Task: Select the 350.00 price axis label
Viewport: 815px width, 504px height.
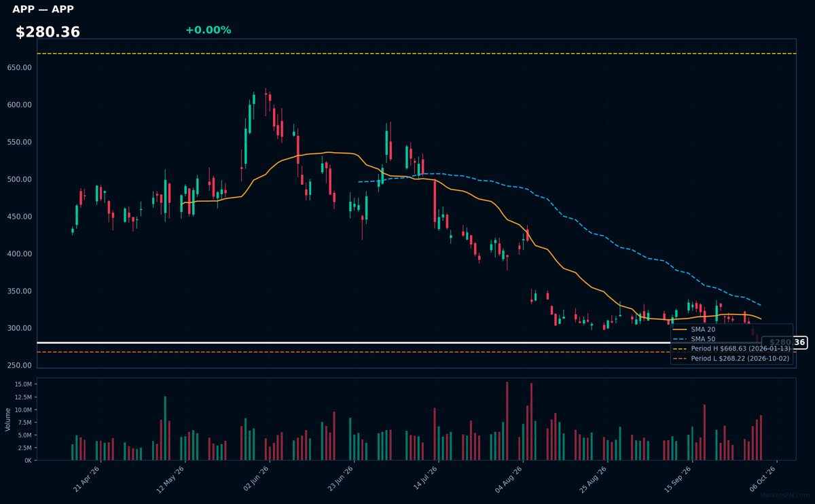Action: (x=20, y=291)
